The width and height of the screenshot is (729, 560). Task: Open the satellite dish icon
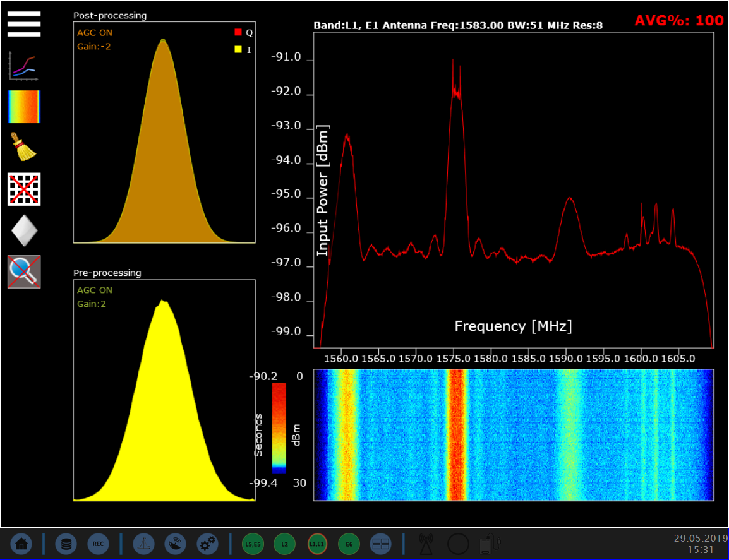175,544
